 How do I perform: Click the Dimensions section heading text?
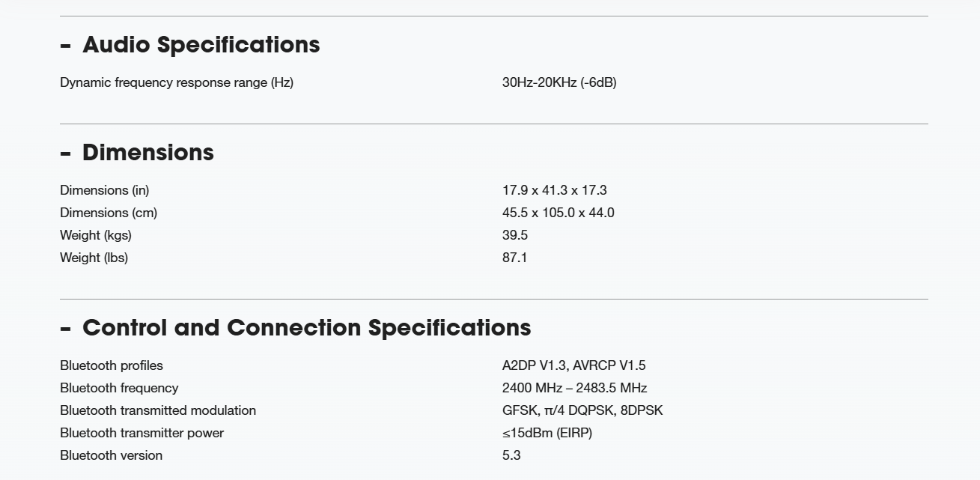147,153
